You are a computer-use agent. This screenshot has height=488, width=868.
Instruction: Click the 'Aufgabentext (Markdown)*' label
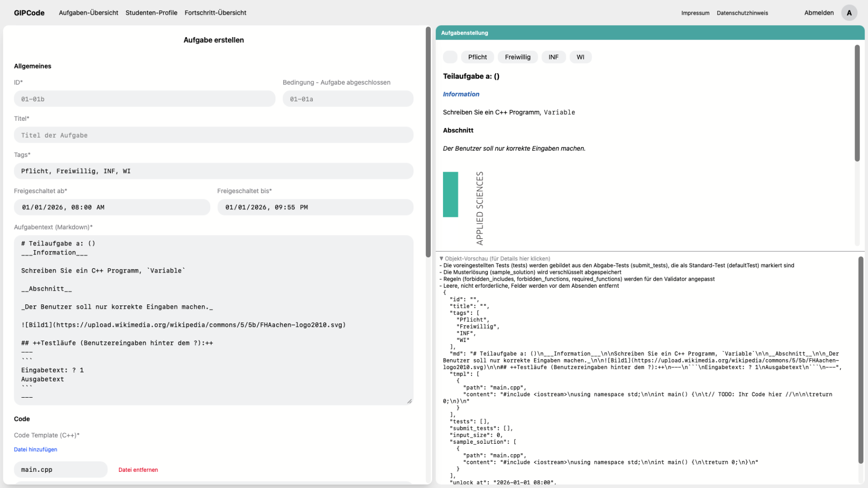pos(53,227)
